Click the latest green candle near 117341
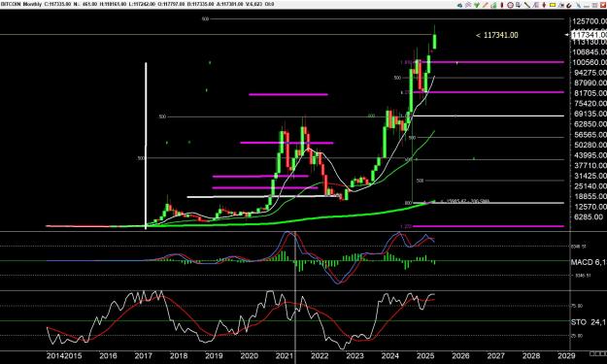Viewport: 607px width, 364px height. point(435,42)
